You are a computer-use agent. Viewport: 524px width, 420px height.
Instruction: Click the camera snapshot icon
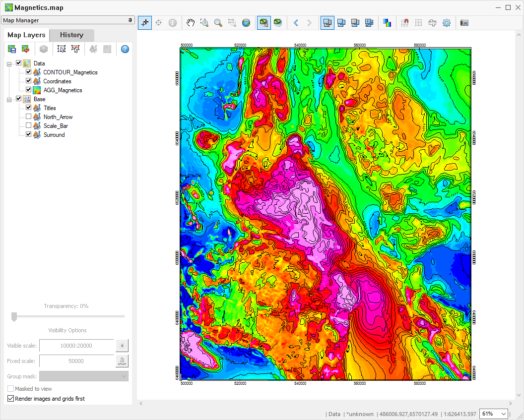point(464,23)
